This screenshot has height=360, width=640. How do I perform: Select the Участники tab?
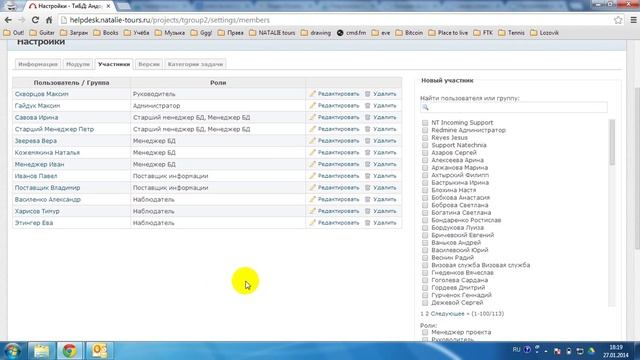[114, 64]
